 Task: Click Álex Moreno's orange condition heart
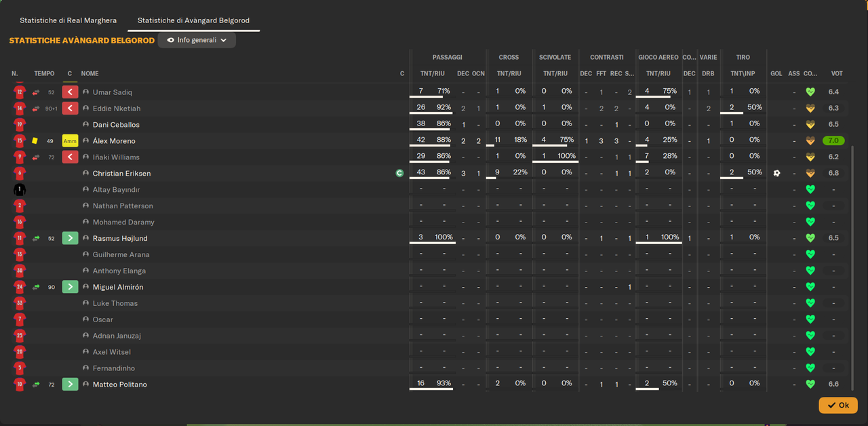click(810, 141)
